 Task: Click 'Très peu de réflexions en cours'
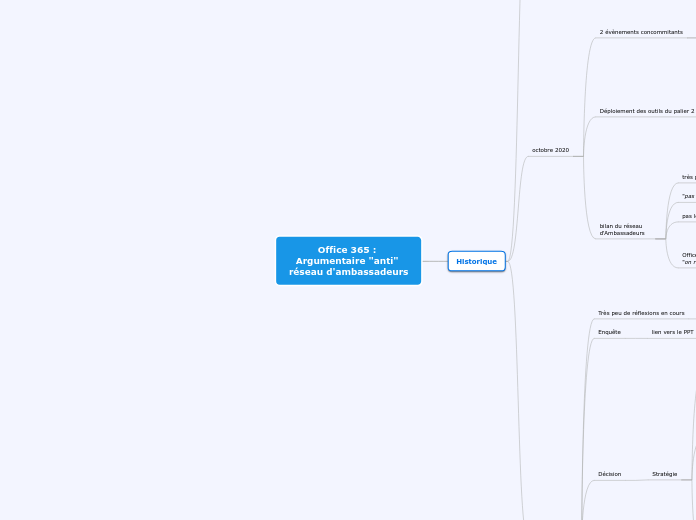[x=641, y=313]
